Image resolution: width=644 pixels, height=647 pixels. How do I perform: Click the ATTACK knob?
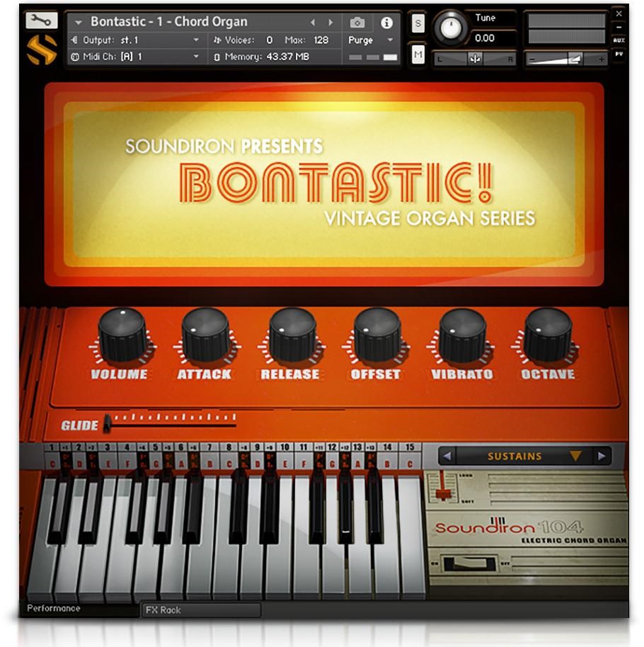click(x=205, y=334)
